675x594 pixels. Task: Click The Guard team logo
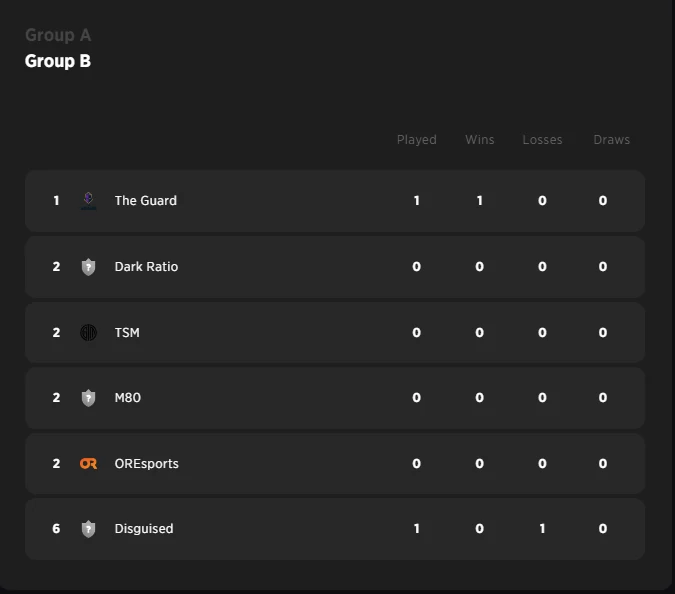[x=88, y=201]
